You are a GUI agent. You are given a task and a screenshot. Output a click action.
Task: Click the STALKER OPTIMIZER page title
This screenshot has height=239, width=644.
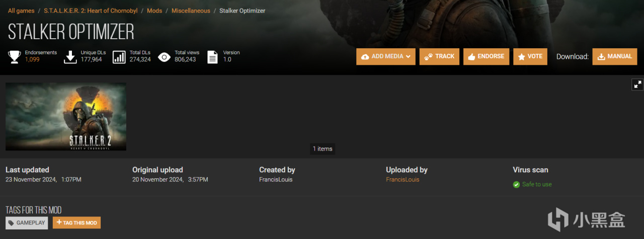(71, 32)
